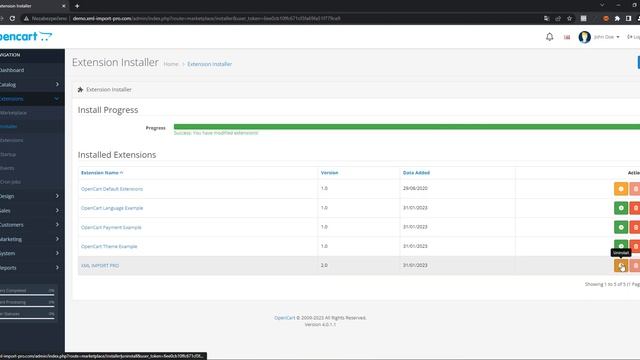Click the green install progress bar
Image resolution: width=640 pixels, height=360 pixels.
(407, 127)
